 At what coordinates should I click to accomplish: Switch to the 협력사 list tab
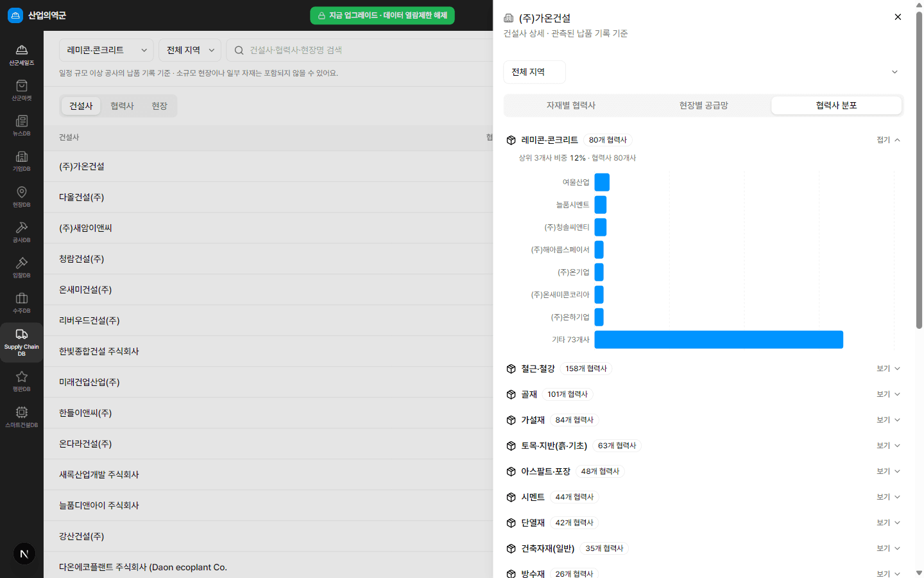pos(122,106)
